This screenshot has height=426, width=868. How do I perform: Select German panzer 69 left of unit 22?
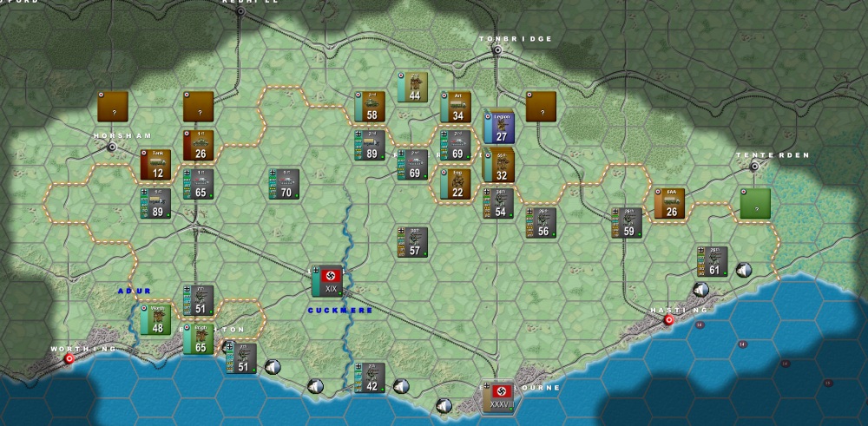pyautogui.click(x=412, y=164)
